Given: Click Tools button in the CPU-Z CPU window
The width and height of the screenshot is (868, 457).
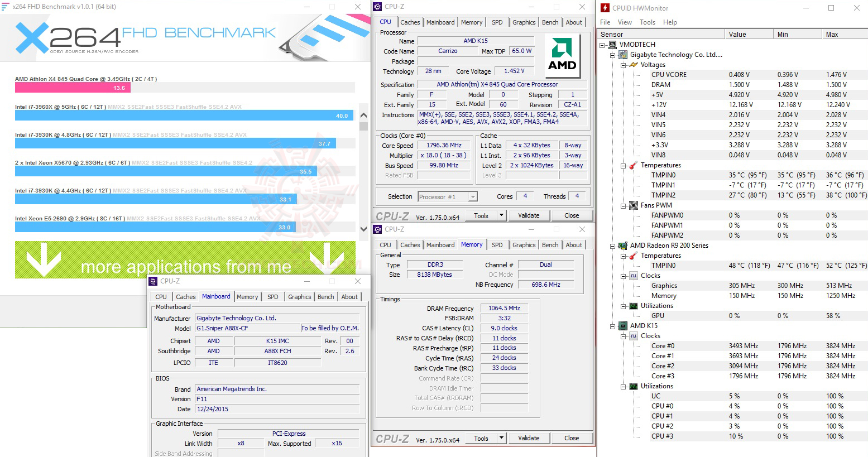Looking at the screenshot, I should pos(481,215).
